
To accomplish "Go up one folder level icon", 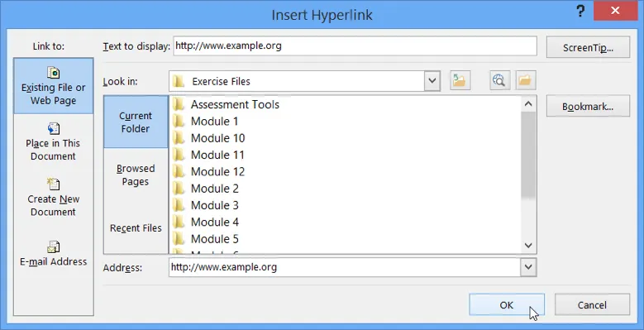I will 460,80.
